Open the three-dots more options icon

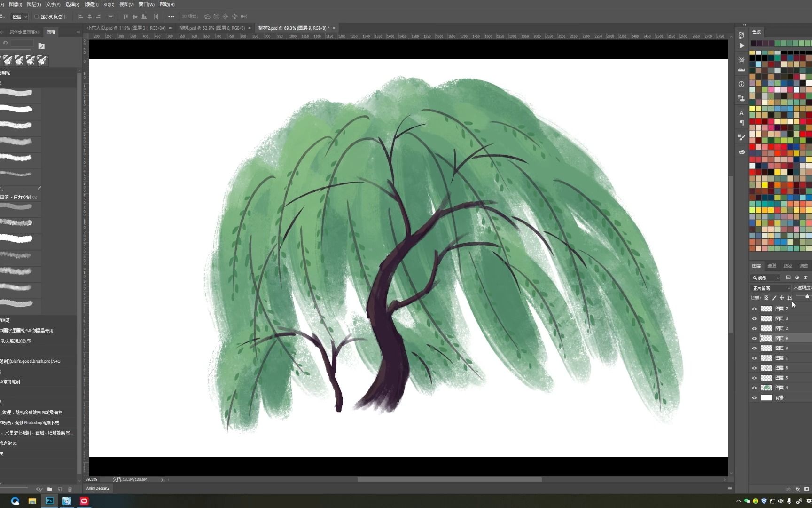[x=171, y=16]
